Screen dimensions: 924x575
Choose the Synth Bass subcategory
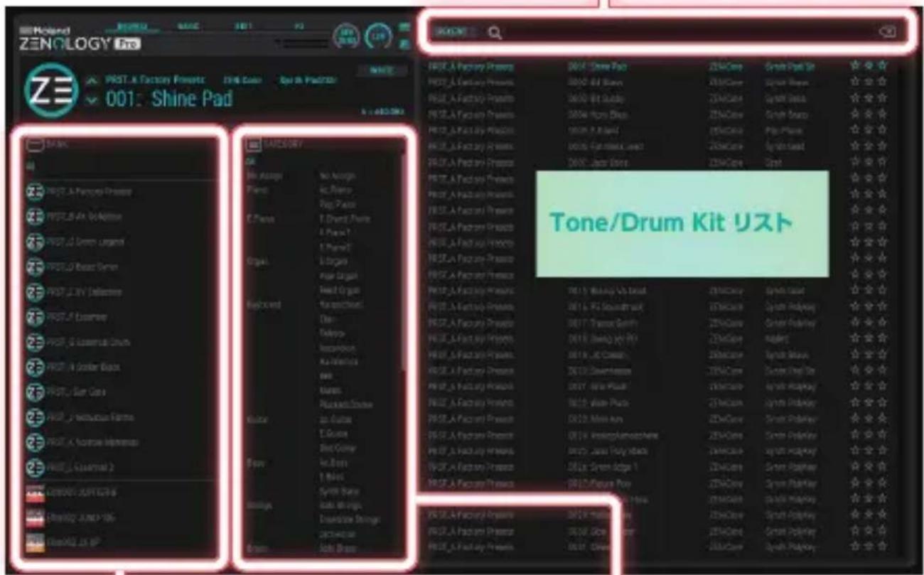(338, 491)
